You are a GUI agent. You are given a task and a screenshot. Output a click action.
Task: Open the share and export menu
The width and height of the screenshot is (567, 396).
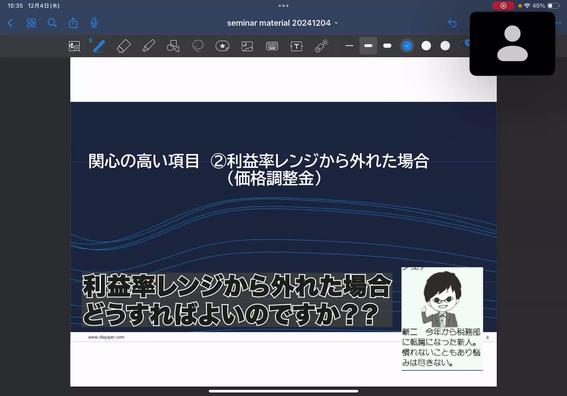(73, 23)
